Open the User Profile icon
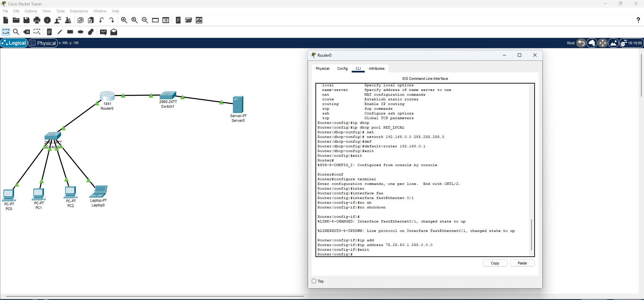The height and width of the screenshot is (300, 644). pyautogui.click(x=58, y=20)
